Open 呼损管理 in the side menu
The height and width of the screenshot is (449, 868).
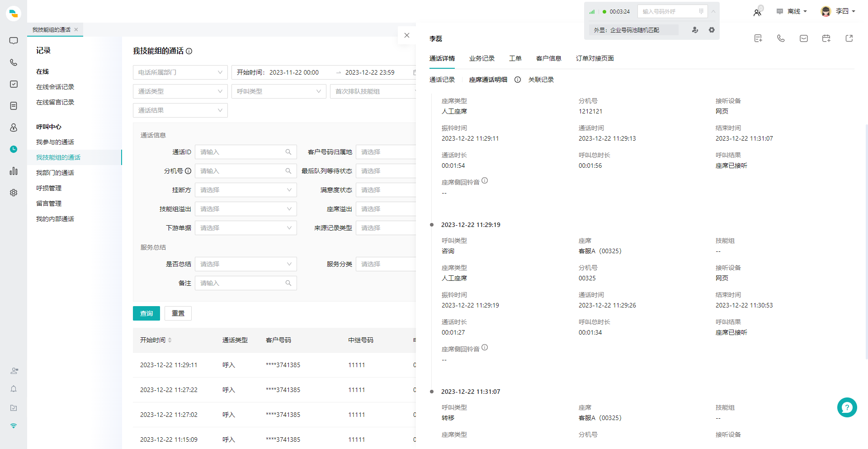pos(49,188)
